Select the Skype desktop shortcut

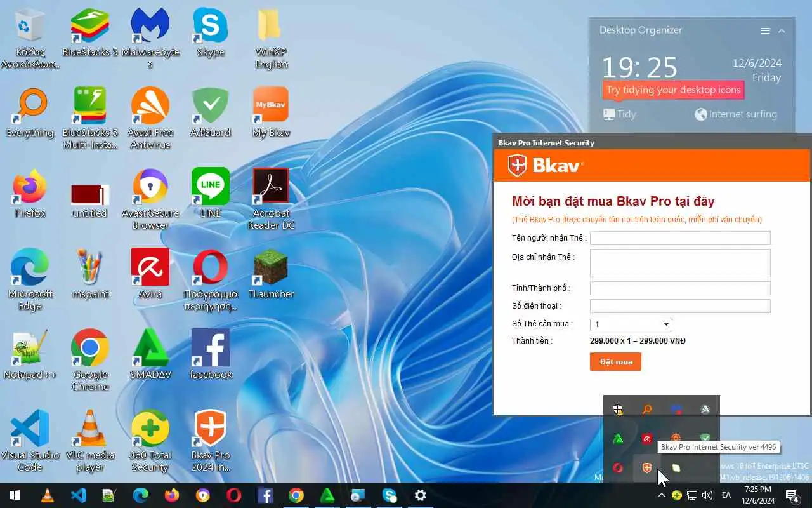(211, 33)
